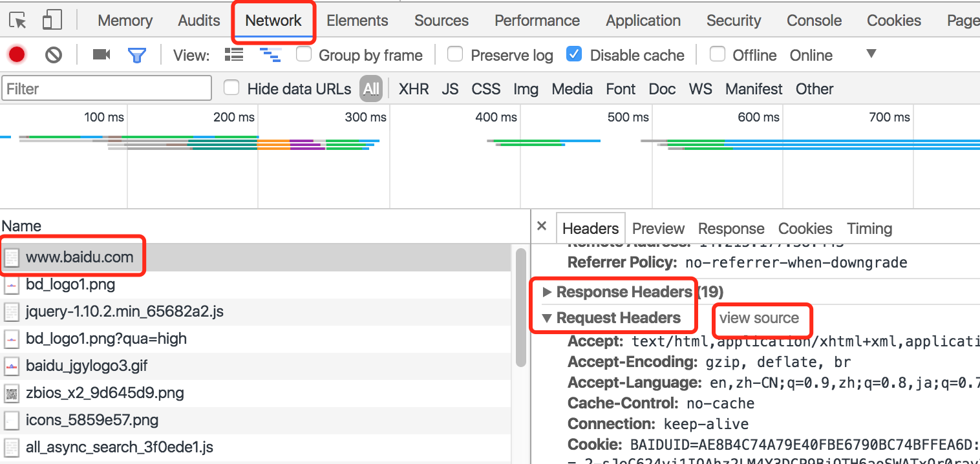Uncheck the Disable cache checkbox

574,54
